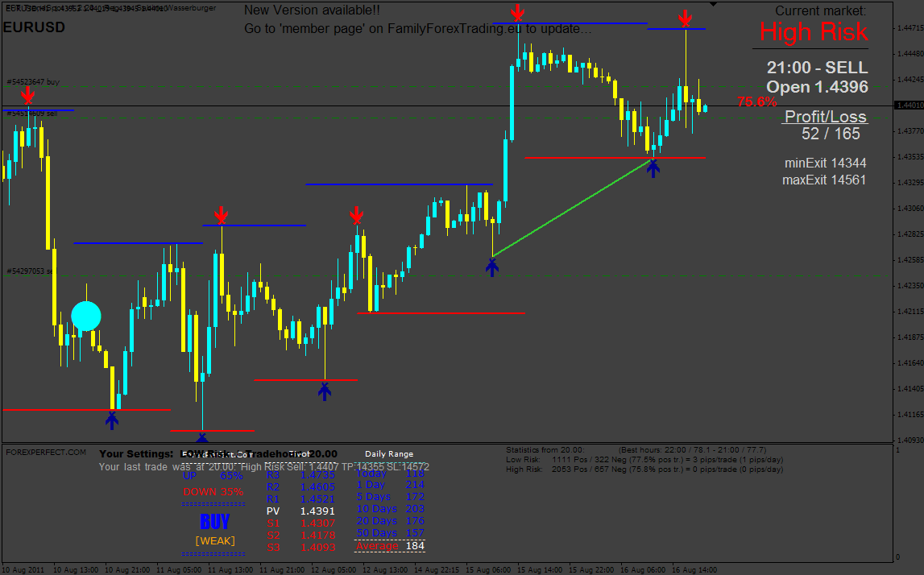Click the '5 Days 172' range row
This screenshot has height=575, width=924.
(390, 497)
